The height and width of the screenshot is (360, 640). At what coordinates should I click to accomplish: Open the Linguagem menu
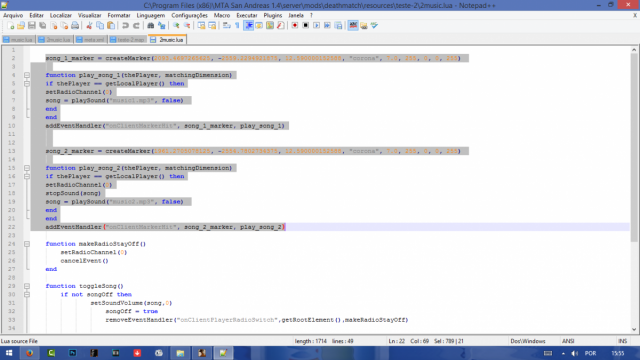151,16
